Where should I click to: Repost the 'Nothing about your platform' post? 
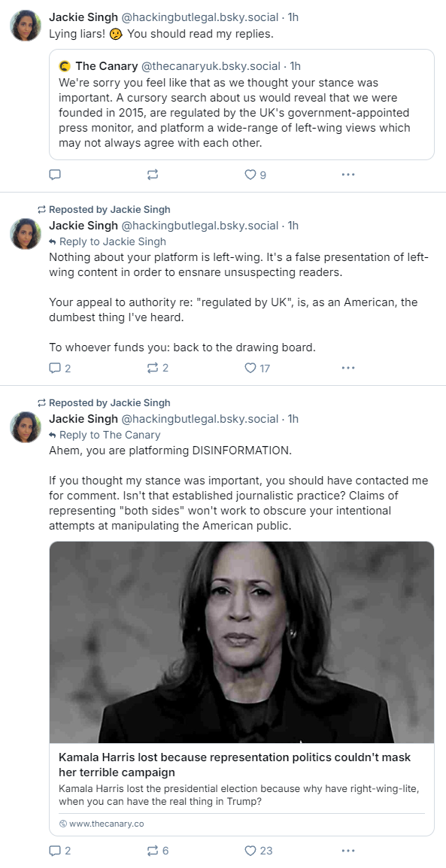tap(158, 368)
